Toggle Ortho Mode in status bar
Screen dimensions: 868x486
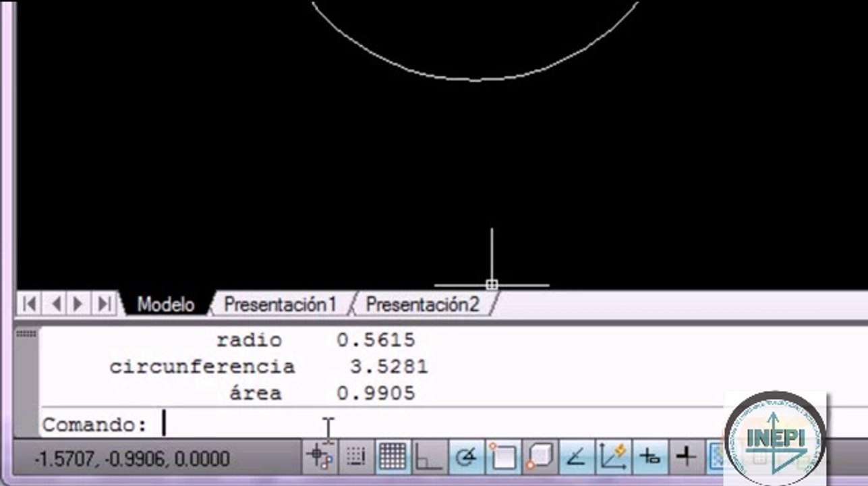(x=428, y=458)
